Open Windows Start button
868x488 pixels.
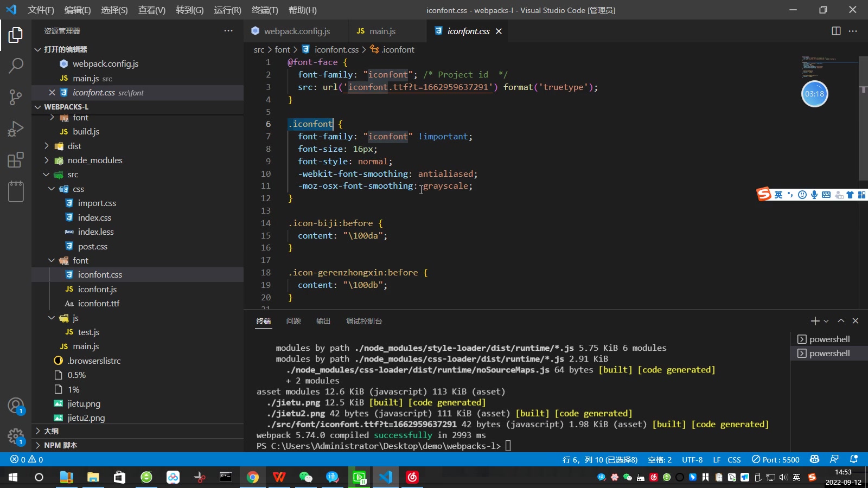click(13, 477)
